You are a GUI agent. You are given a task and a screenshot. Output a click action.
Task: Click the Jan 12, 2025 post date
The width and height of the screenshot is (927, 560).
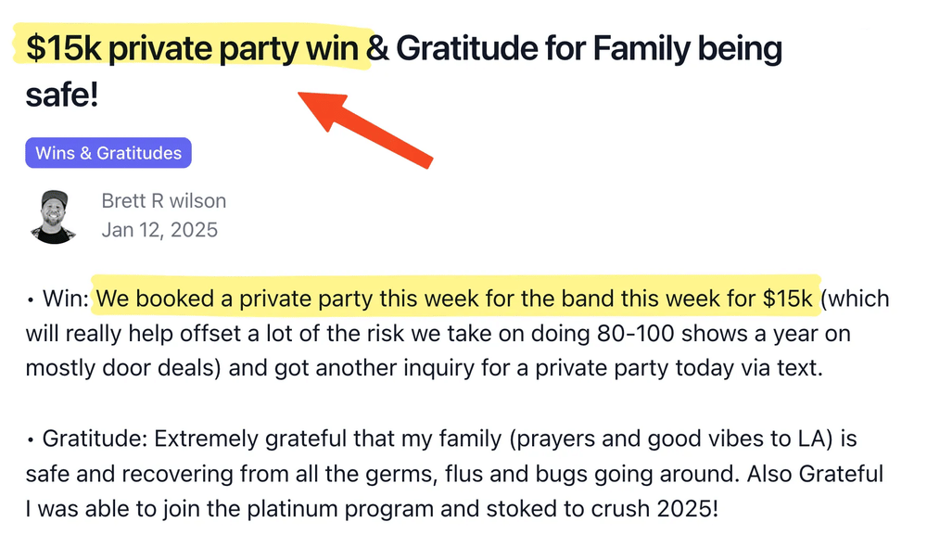pyautogui.click(x=159, y=230)
